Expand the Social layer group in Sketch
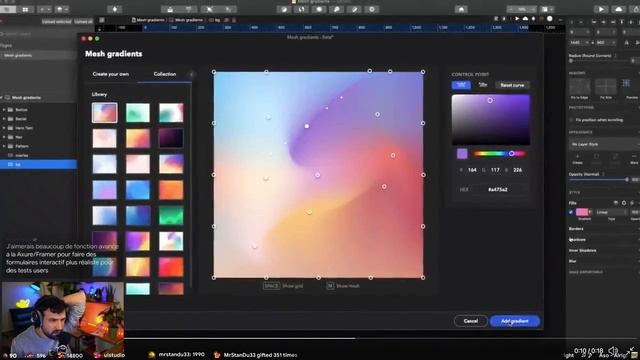 (x=4, y=119)
